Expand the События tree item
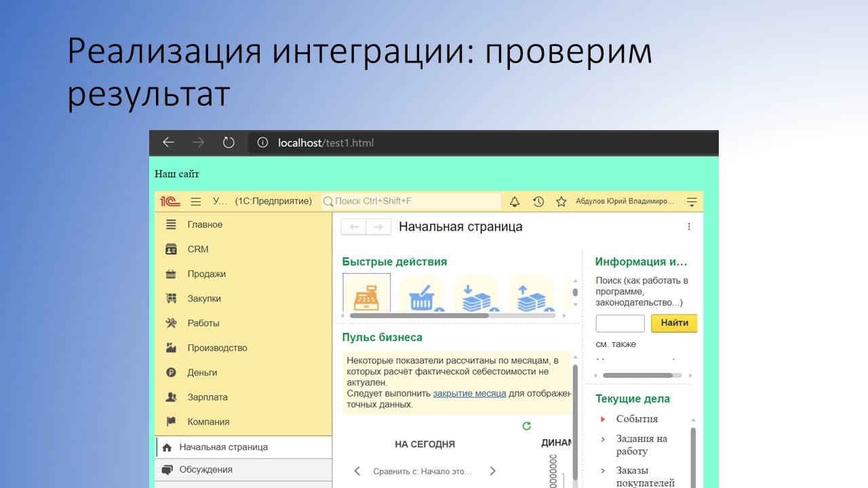This screenshot has height=488, width=868. pyautogui.click(x=603, y=419)
